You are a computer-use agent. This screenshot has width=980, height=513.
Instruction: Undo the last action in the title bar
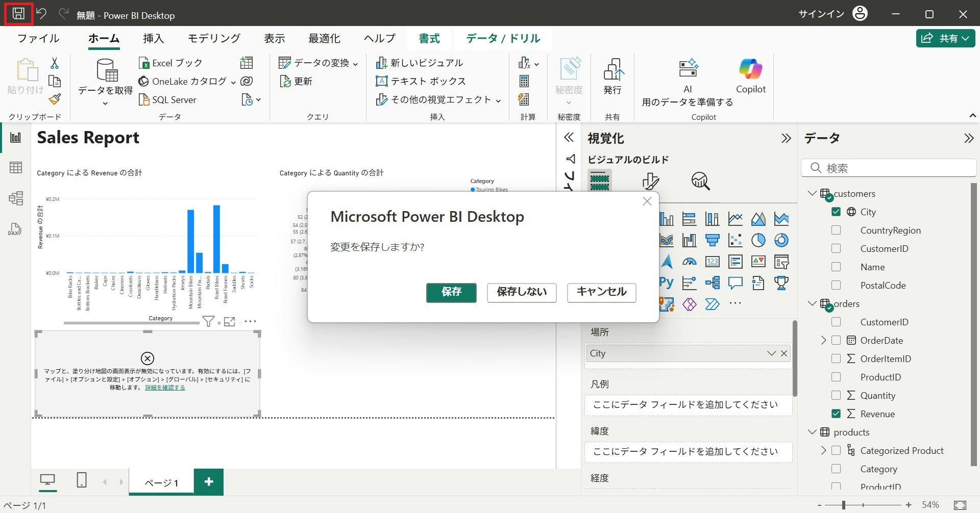point(41,14)
